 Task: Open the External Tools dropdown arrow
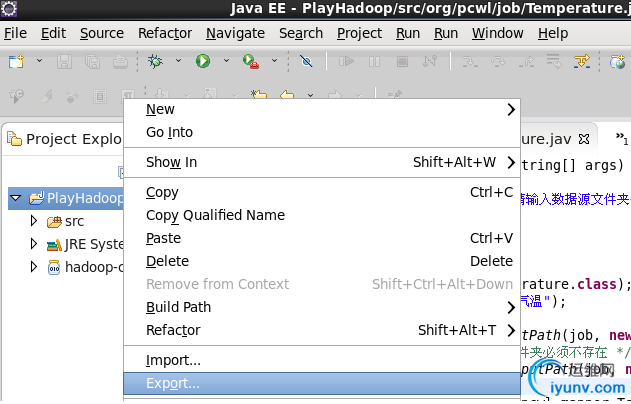[274, 61]
